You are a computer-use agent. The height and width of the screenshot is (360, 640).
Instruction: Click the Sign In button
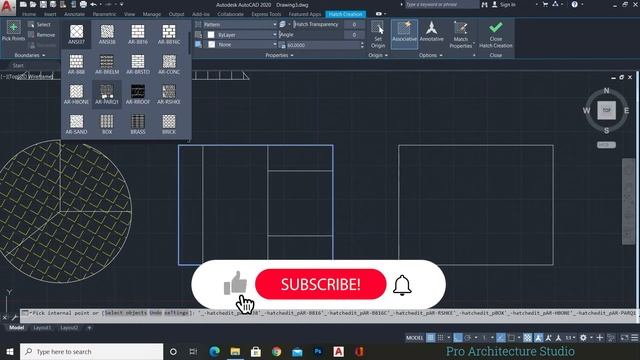tap(505, 4)
